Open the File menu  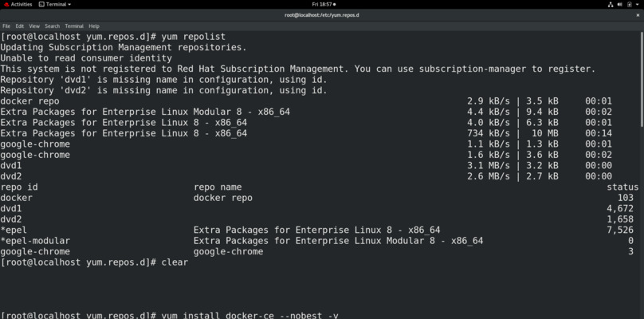[x=6, y=26]
